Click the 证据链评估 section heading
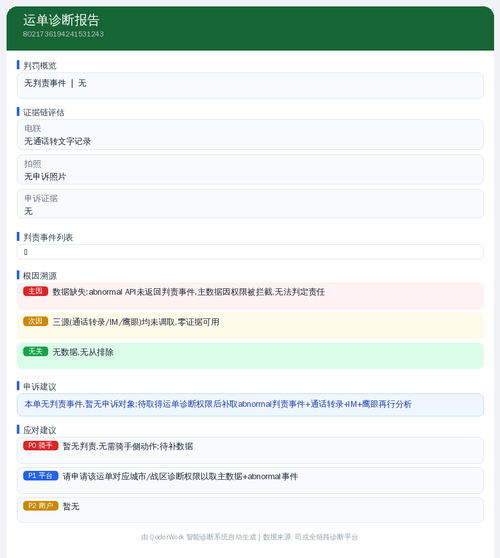The image size is (500, 558). (x=44, y=112)
